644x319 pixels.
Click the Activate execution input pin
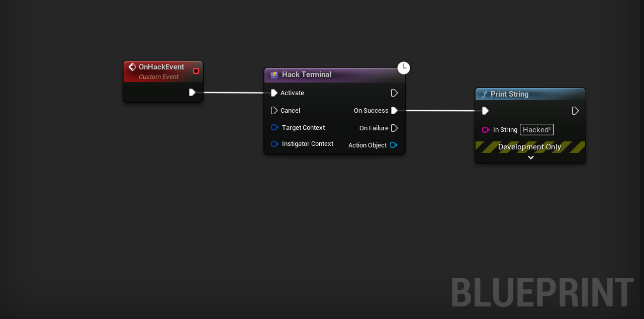274,93
